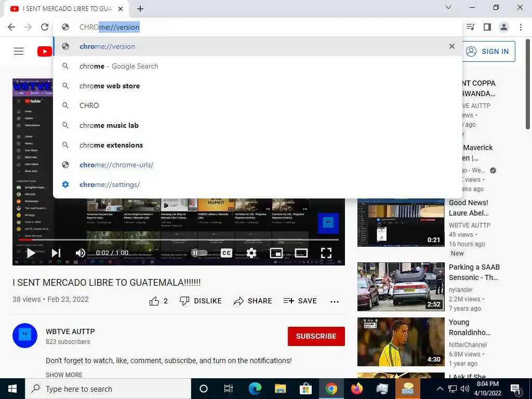This screenshot has height=399, width=532.
Task: Click the page vertical scrollbar
Action: (x=528, y=84)
